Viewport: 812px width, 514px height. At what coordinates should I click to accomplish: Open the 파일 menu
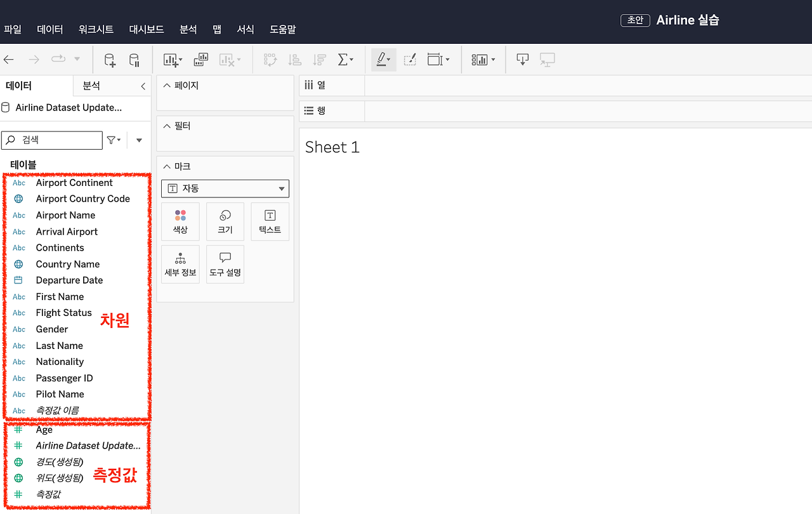pyautogui.click(x=13, y=29)
